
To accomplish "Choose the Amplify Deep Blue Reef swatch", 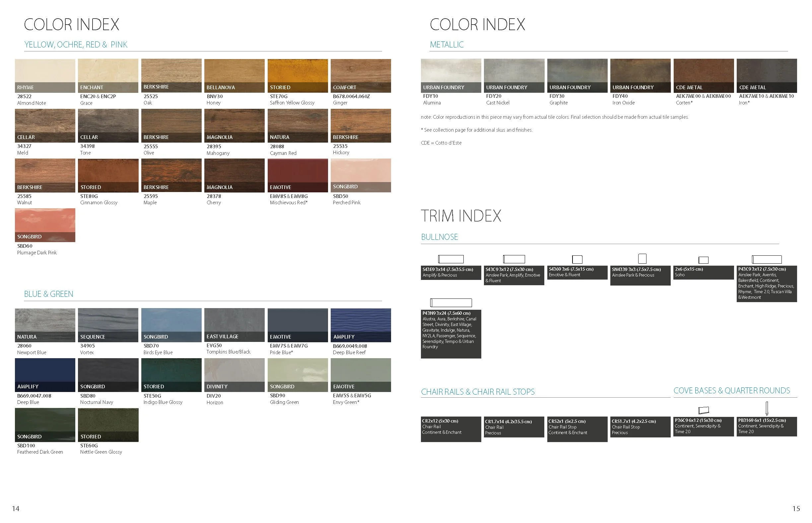I will point(361,325).
